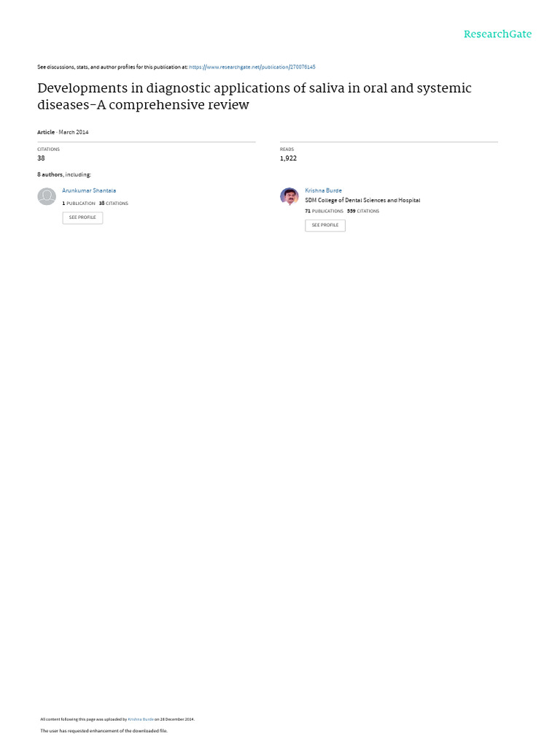Image resolution: width=560 pixels, height=747 pixels.
Task: Open the researchgate.net publication URL link
Action: pyautogui.click(x=252, y=67)
